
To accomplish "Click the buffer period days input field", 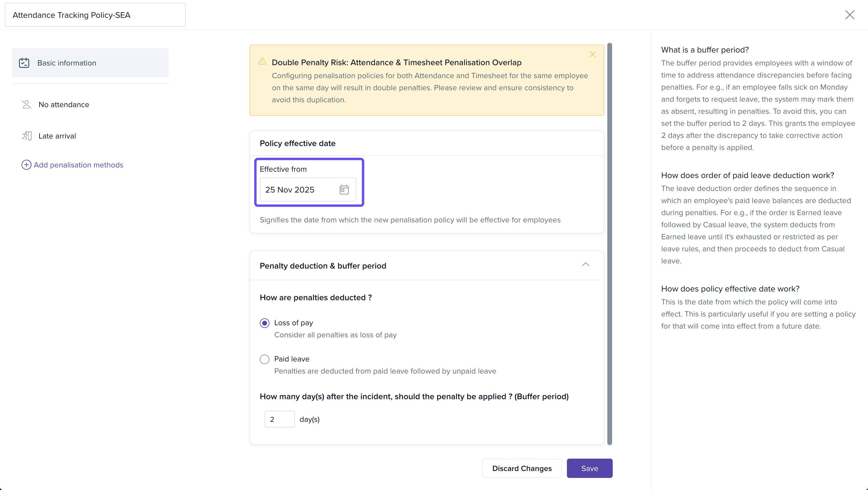I will pyautogui.click(x=279, y=419).
